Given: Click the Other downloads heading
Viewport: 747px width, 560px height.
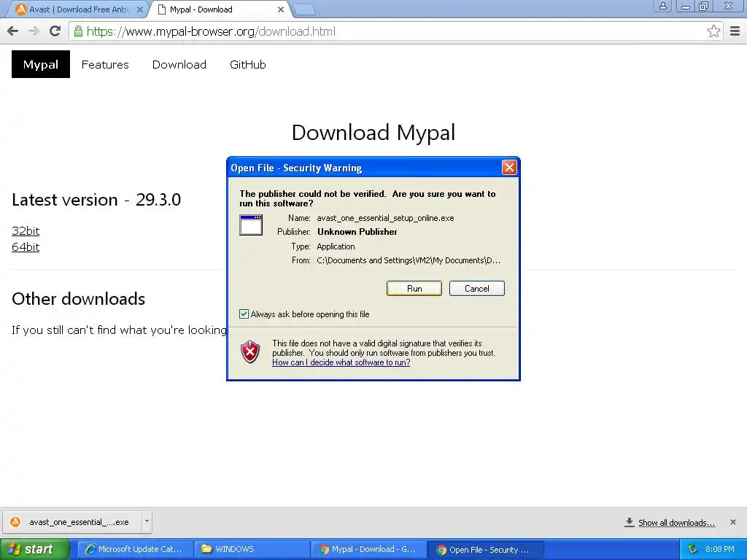Looking at the screenshot, I should [79, 298].
